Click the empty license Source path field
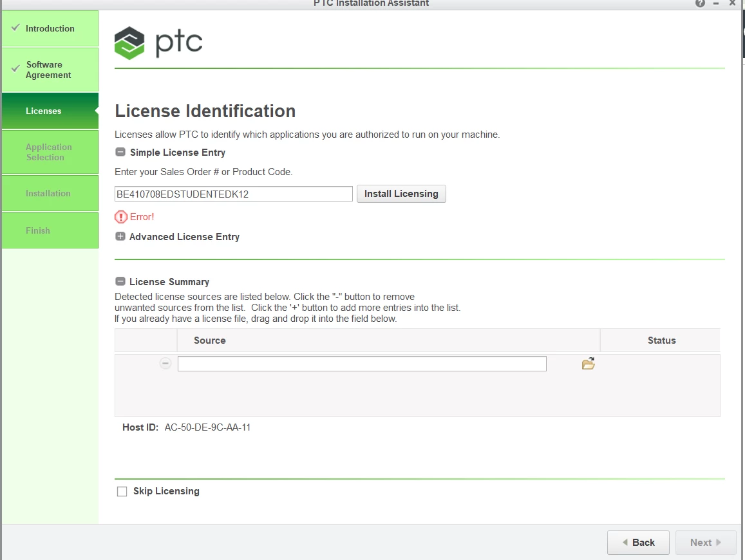The image size is (745, 560). click(362, 364)
